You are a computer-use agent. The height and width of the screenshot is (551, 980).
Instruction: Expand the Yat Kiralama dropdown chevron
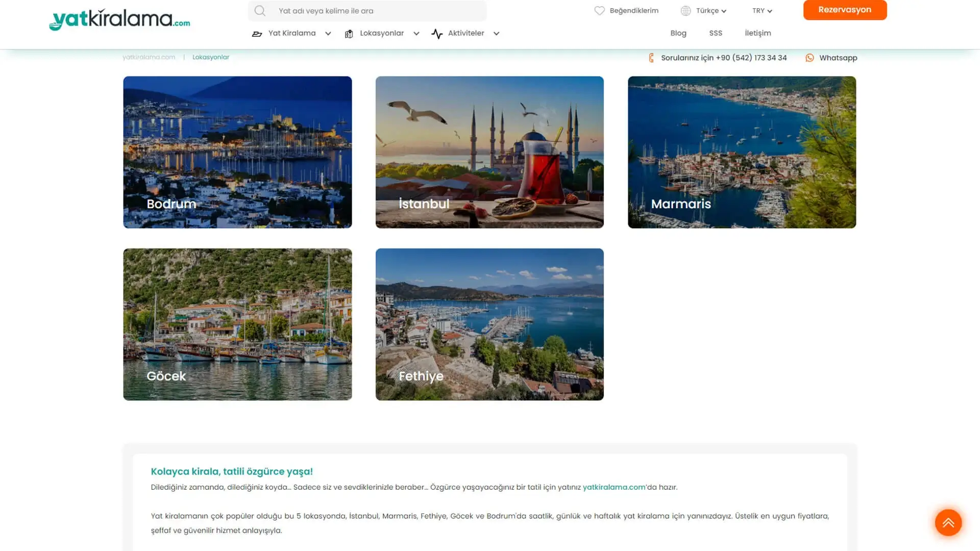pyautogui.click(x=327, y=33)
